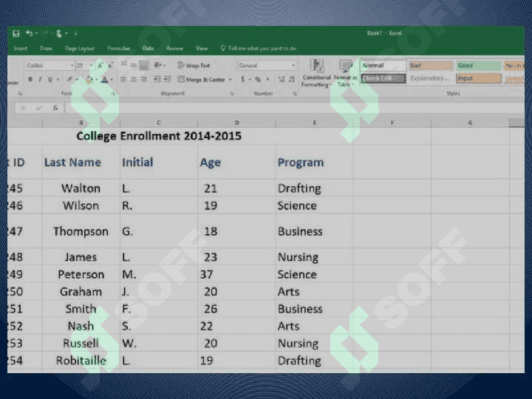Screen dimensions: 532x399
Task: Open the Font Color dropdown arrow
Action: point(112,80)
